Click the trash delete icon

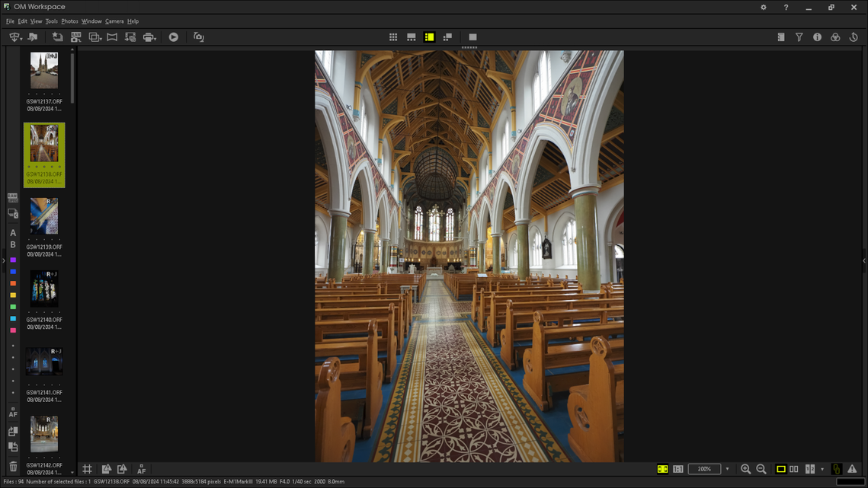[x=13, y=467]
